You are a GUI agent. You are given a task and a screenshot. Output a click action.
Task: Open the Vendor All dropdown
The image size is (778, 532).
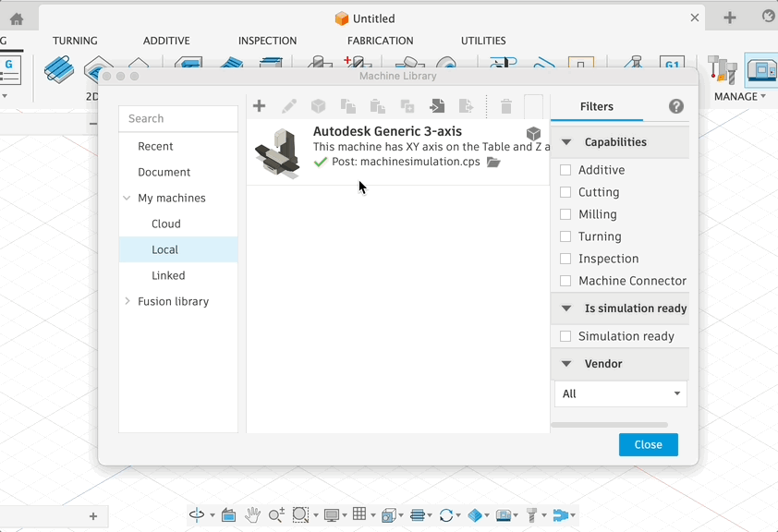click(620, 393)
